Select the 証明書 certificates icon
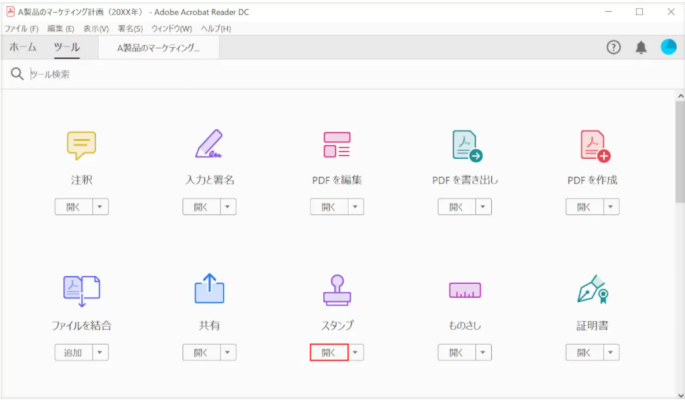The width and height of the screenshot is (685, 401). point(593,289)
